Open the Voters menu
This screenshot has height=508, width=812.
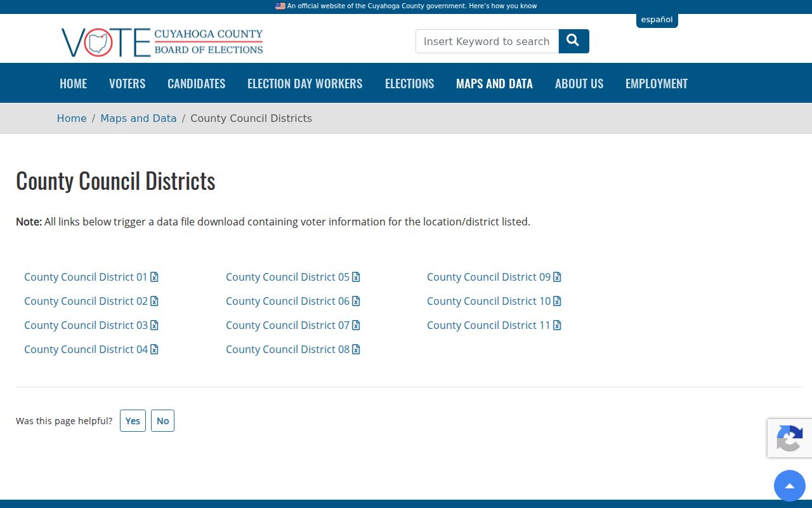coord(128,83)
